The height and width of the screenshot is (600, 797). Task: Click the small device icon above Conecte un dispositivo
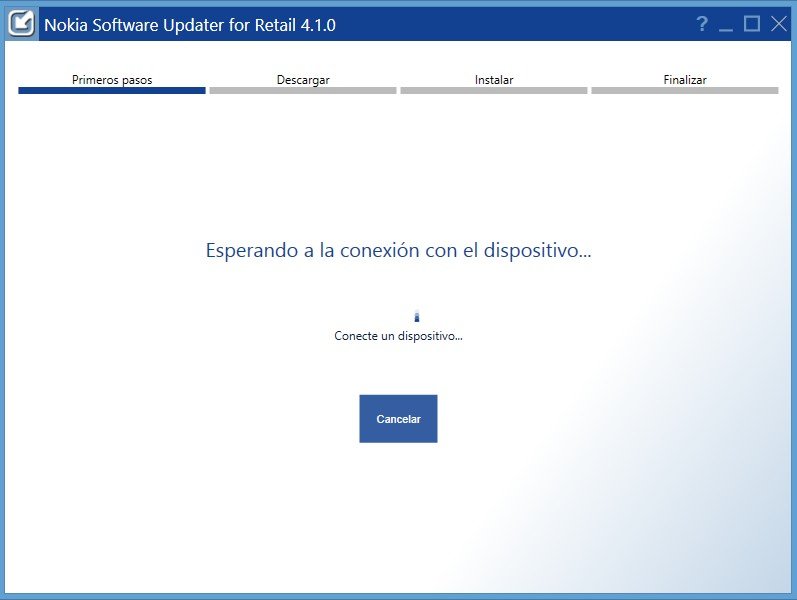coord(417,316)
